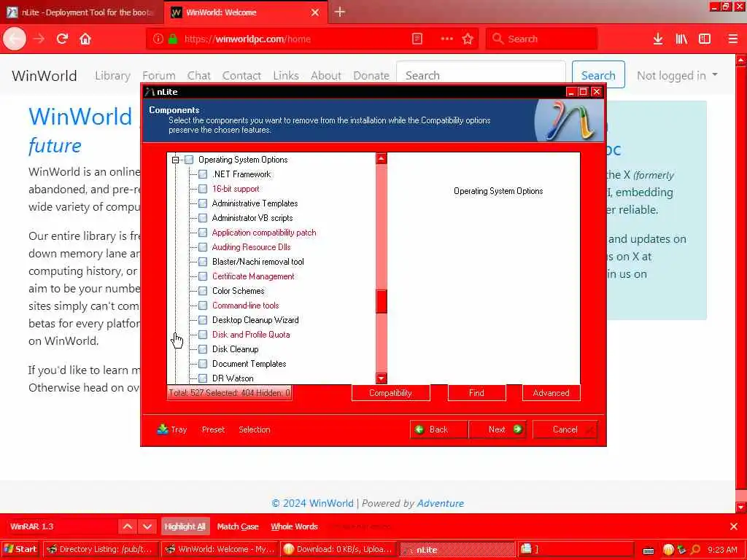
Task: Toggle .NET Framework checkbox
Action: (x=203, y=174)
